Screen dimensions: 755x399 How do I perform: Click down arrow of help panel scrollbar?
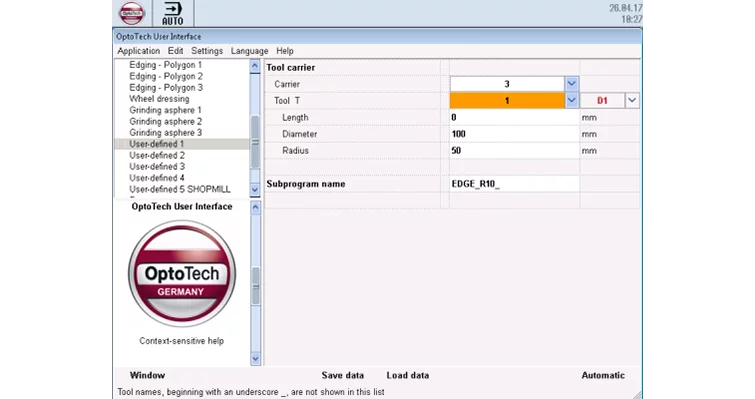[255, 359]
